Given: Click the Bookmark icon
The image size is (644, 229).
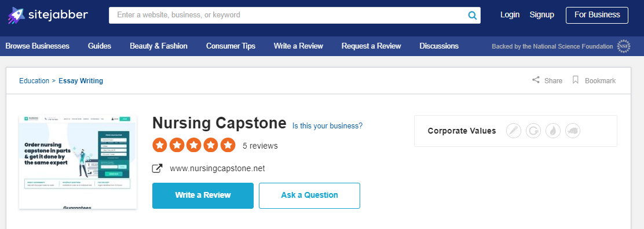Looking at the screenshot, I should coord(576,80).
